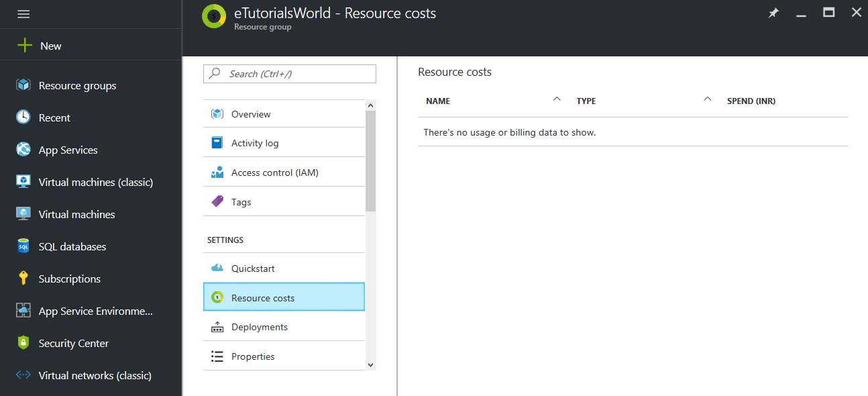
Task: Click the green plus New icon
Action: tap(24, 46)
